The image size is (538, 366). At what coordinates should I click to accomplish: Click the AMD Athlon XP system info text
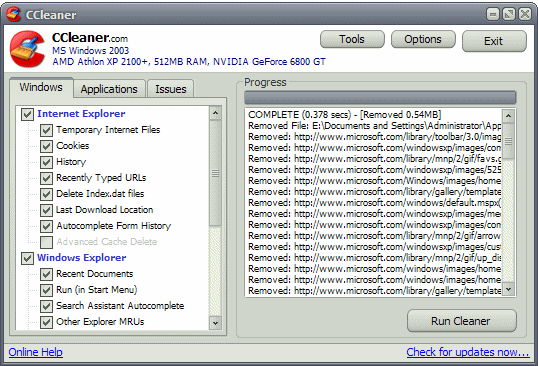189,62
